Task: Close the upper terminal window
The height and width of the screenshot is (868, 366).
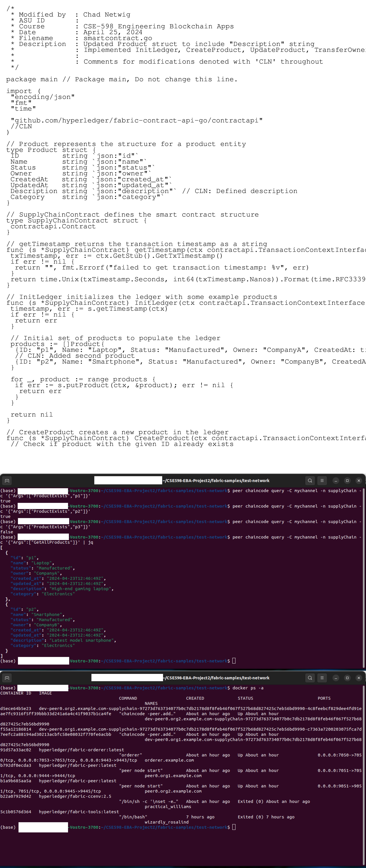Action: (359, 480)
